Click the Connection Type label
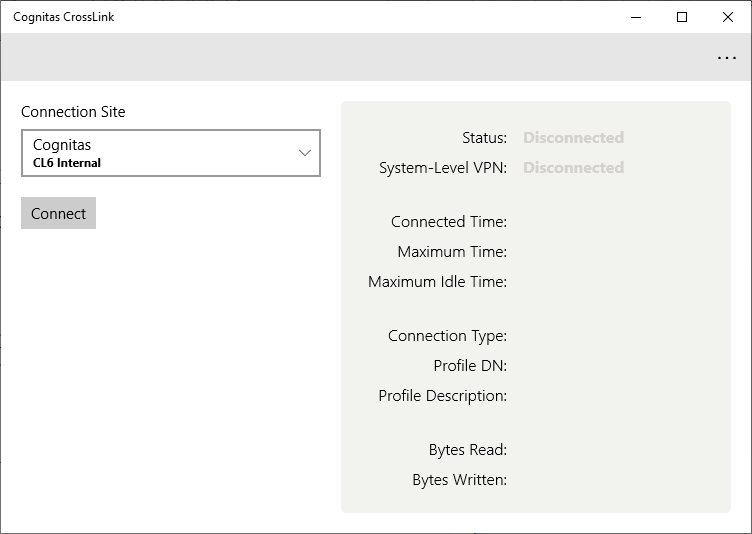 coord(447,336)
